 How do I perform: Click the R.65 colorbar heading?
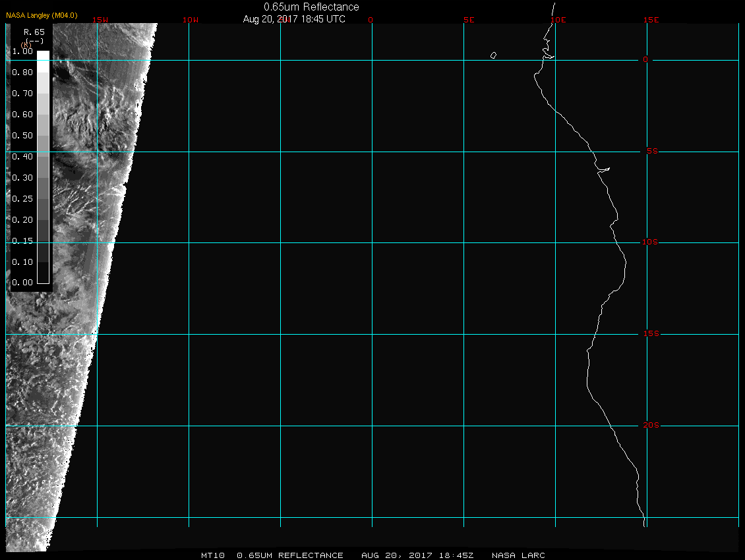tap(34, 32)
